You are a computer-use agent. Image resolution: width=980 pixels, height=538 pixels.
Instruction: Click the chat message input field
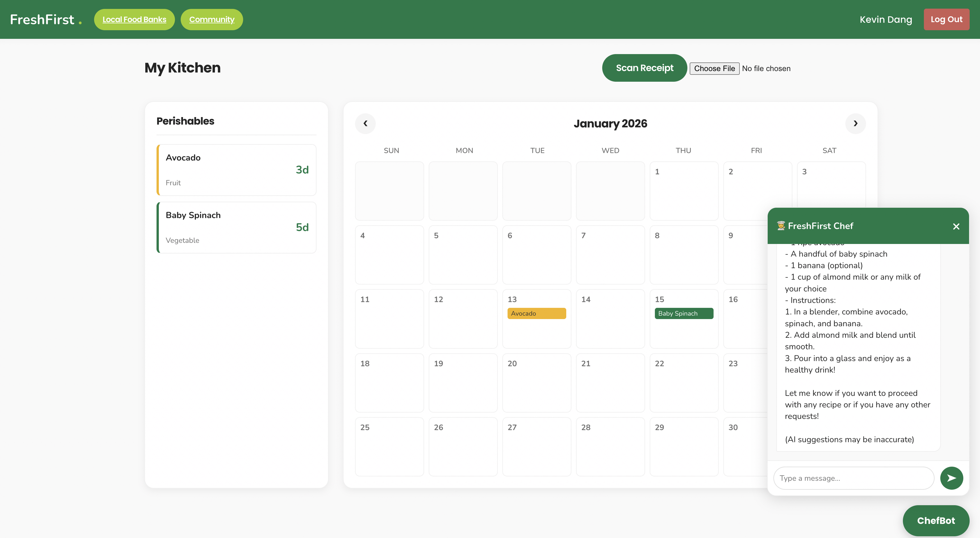point(853,478)
